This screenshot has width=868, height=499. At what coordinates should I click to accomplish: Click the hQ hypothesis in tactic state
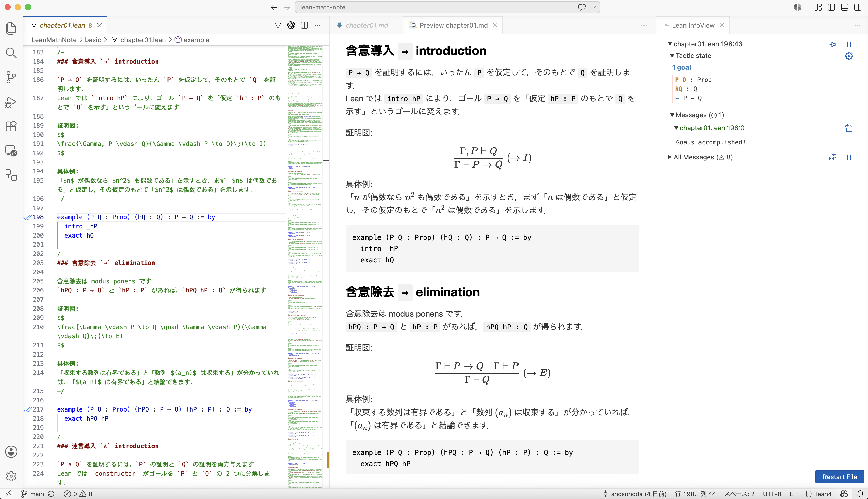[x=678, y=89]
